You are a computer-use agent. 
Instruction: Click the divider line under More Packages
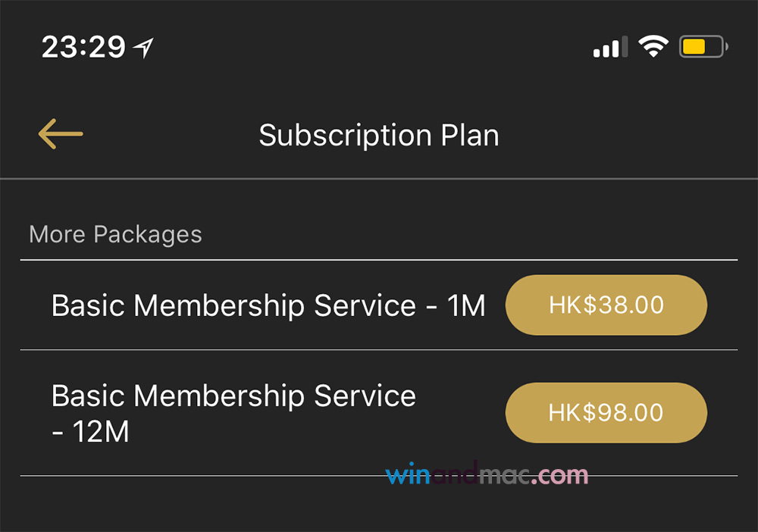coord(379,260)
